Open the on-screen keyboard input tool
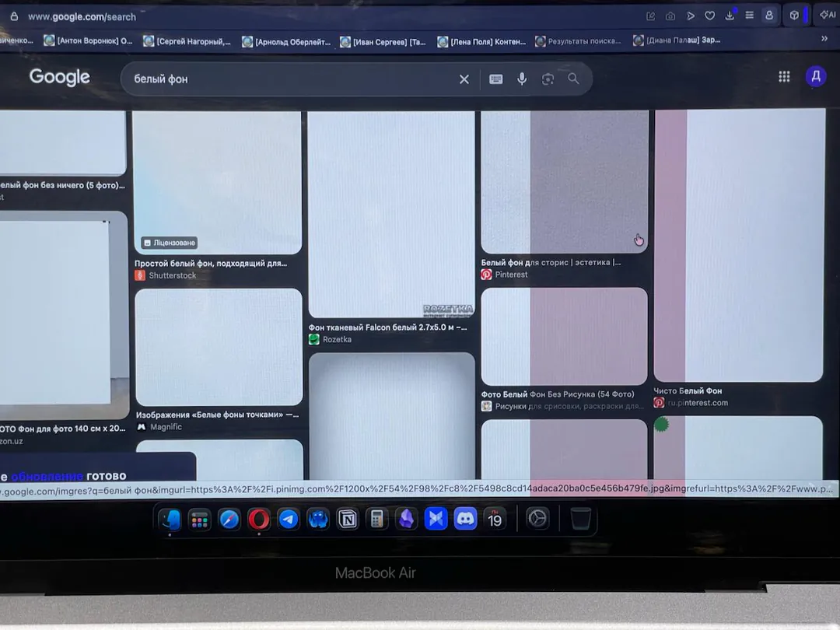Screen dimensions: 840x630 (495, 79)
